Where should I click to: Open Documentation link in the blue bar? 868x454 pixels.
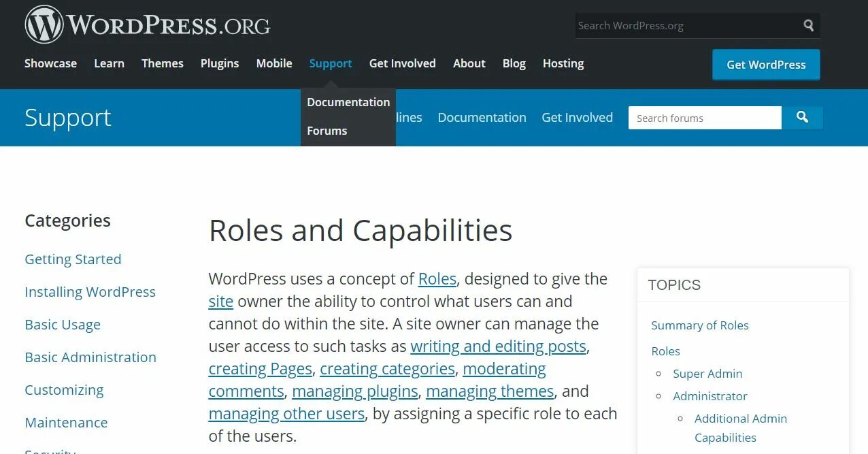(x=482, y=118)
